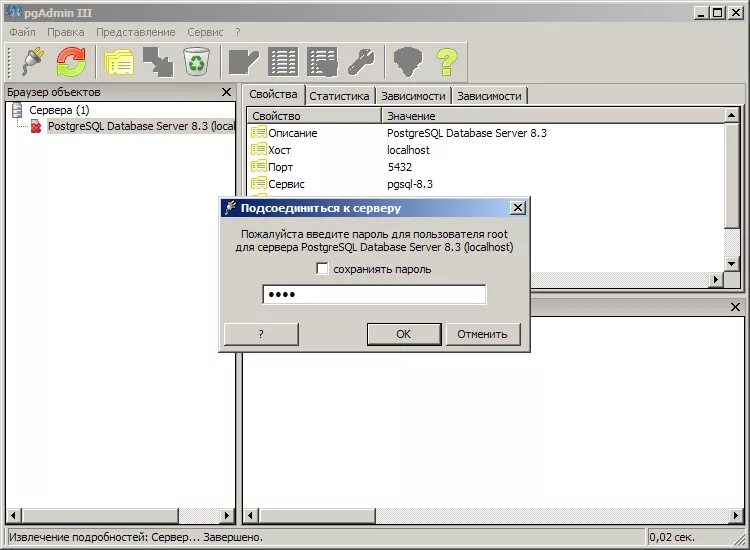Select PostgreSQL Database Server 8.3 tree item
Viewport: 750px width, 550px height.
click(142, 126)
